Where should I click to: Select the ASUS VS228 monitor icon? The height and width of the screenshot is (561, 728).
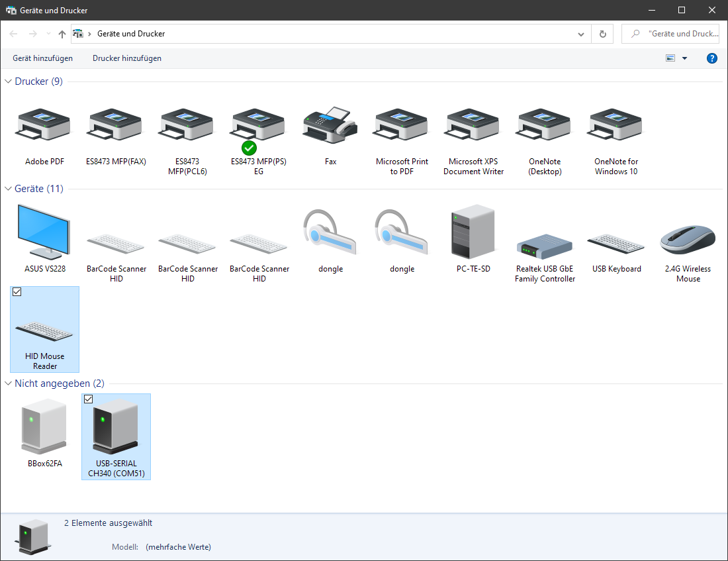tap(44, 232)
